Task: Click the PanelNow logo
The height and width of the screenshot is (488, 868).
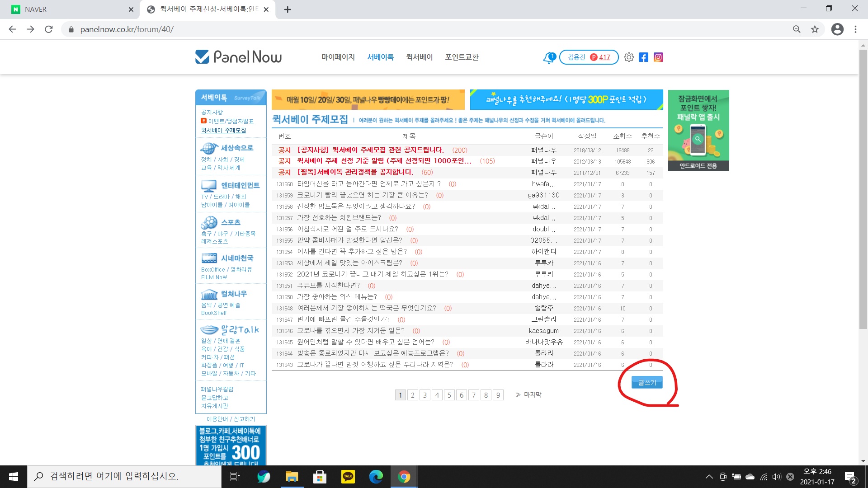Action: click(238, 57)
